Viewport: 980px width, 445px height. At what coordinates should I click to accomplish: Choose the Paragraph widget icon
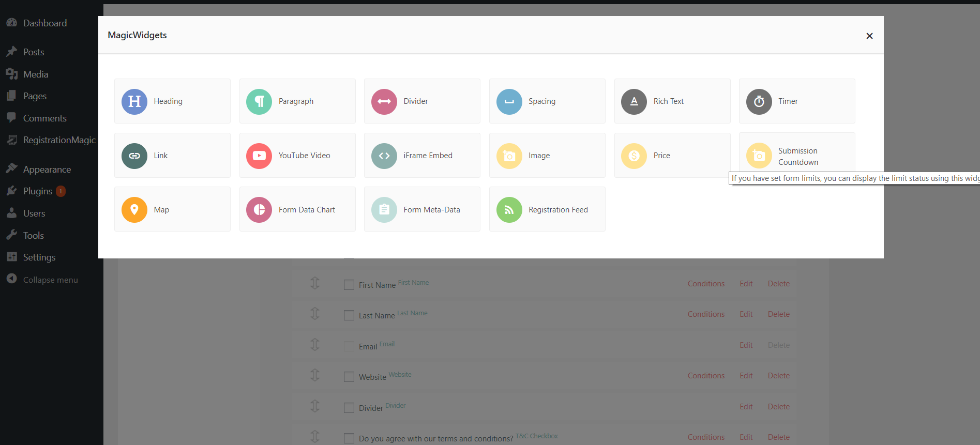click(x=259, y=101)
